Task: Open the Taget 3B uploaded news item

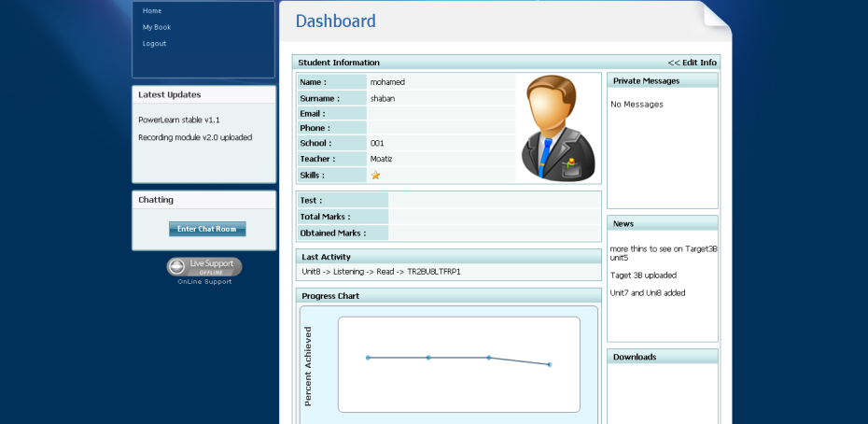Action: 643,276
